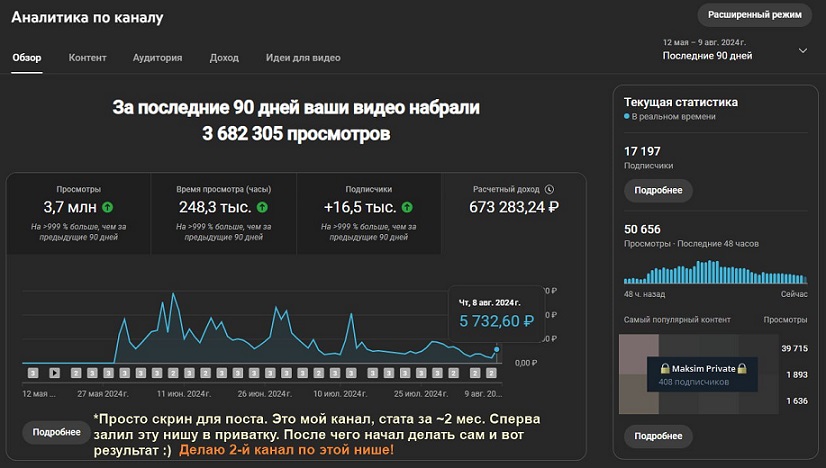Click the play-icon video marker under the chart

[54, 373]
